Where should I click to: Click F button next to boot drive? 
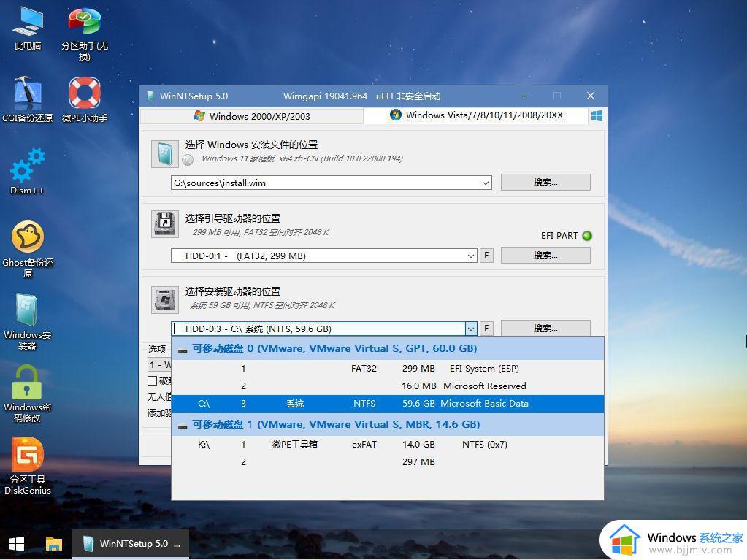point(486,256)
